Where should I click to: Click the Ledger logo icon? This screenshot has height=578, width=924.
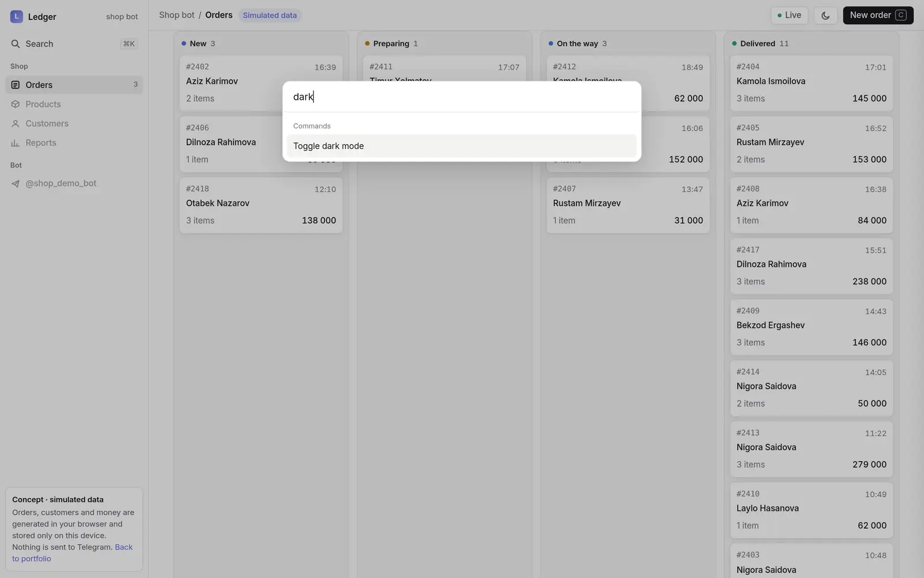click(16, 17)
